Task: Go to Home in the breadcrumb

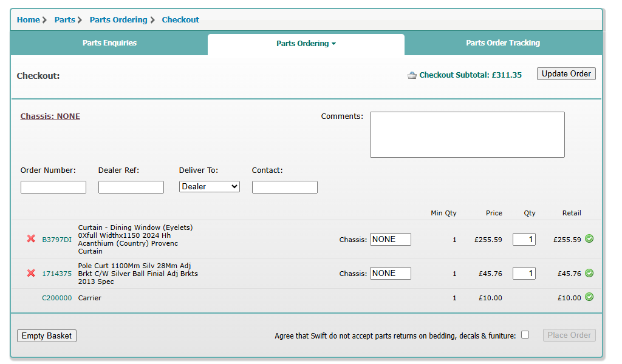Action: click(x=28, y=20)
